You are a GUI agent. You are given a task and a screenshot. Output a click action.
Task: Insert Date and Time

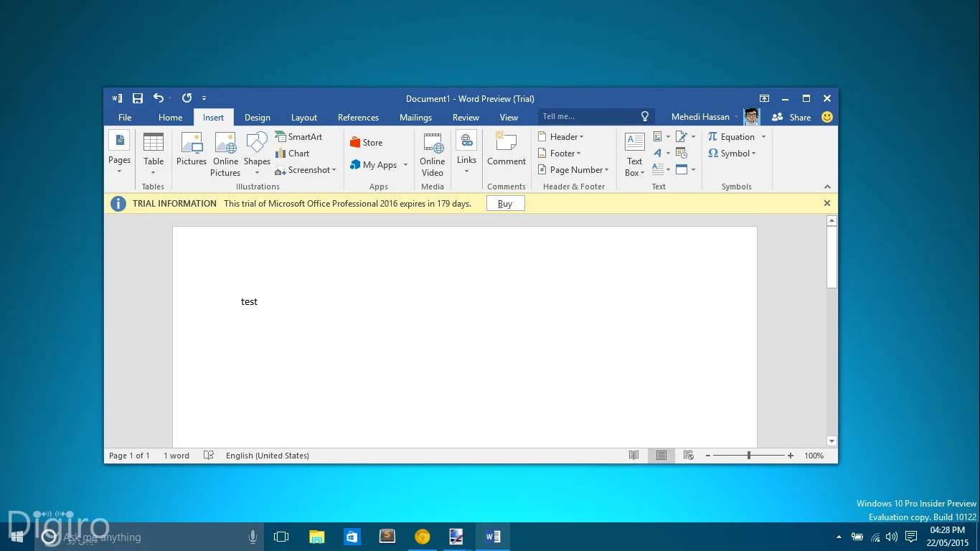682,153
